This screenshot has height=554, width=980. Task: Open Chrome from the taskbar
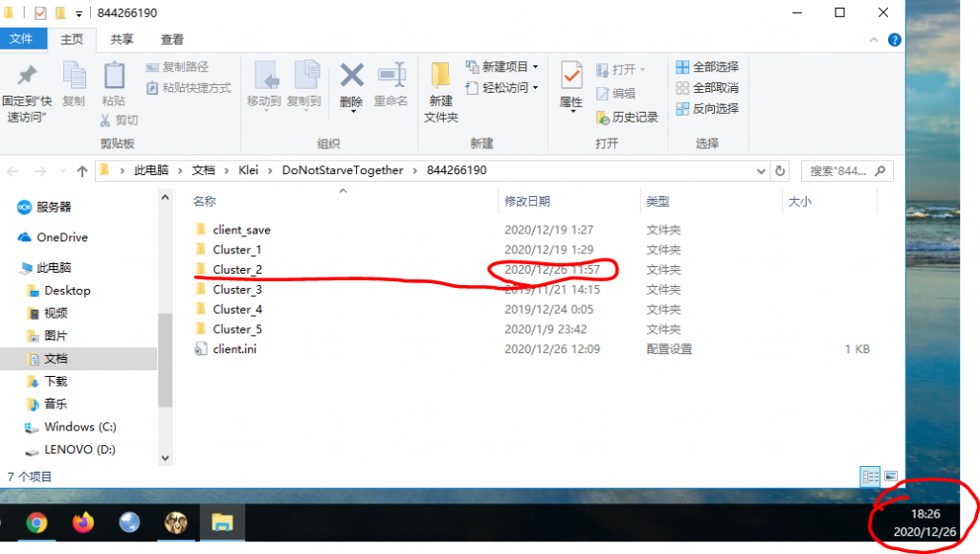click(x=36, y=522)
